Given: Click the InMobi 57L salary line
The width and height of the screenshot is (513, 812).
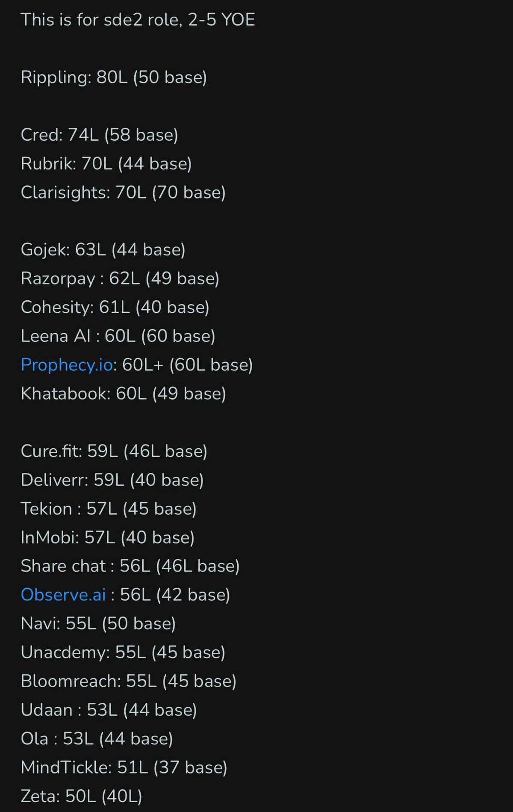Looking at the screenshot, I should [107, 537].
